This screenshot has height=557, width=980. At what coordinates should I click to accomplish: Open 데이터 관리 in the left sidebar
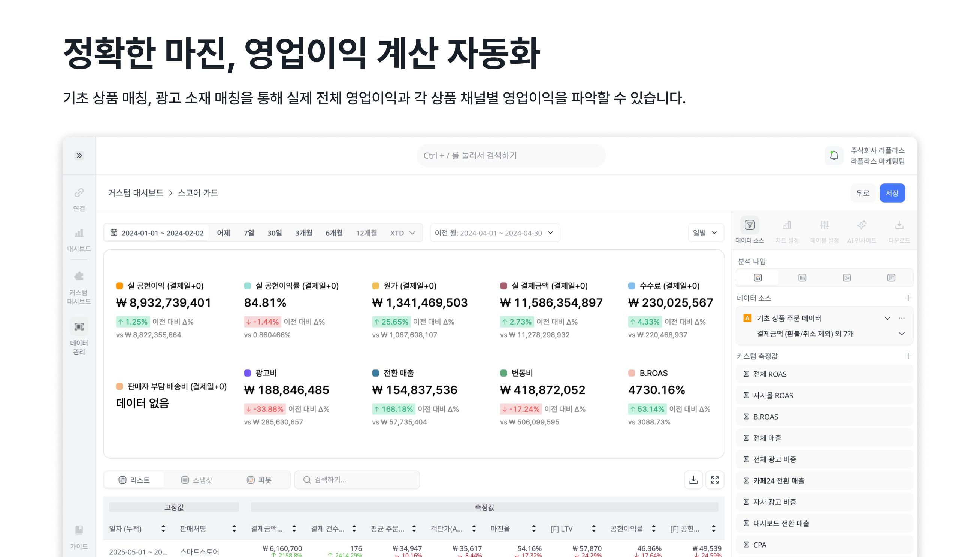pos(79,327)
